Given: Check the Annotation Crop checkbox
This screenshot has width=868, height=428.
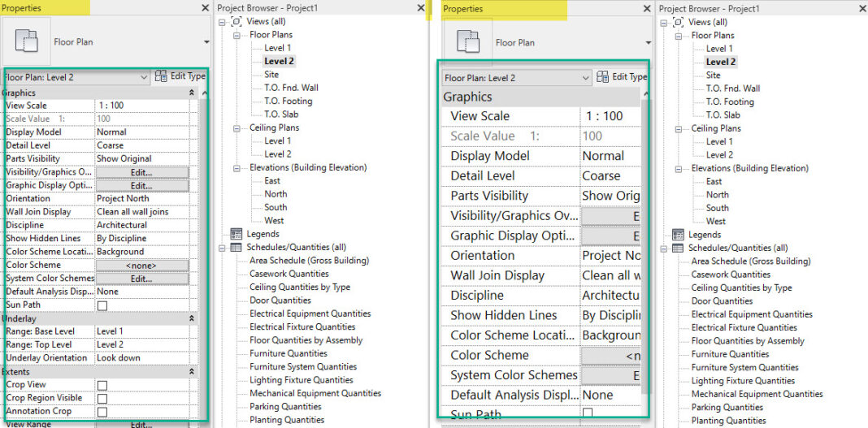Looking at the screenshot, I should tap(102, 412).
